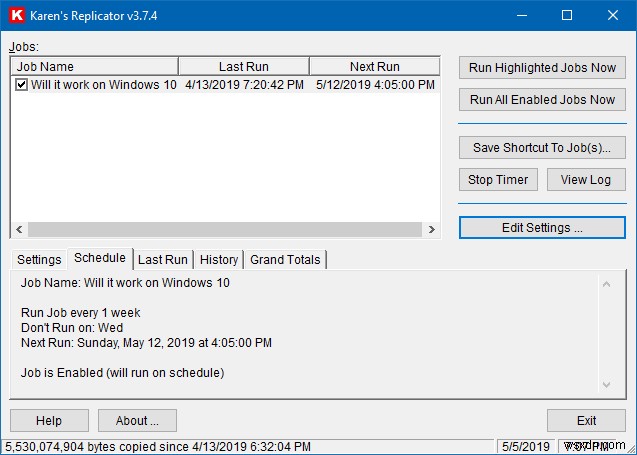The image size is (637, 455).
Task: Maximize the Karen's Replicator window
Action: pyautogui.click(x=567, y=15)
